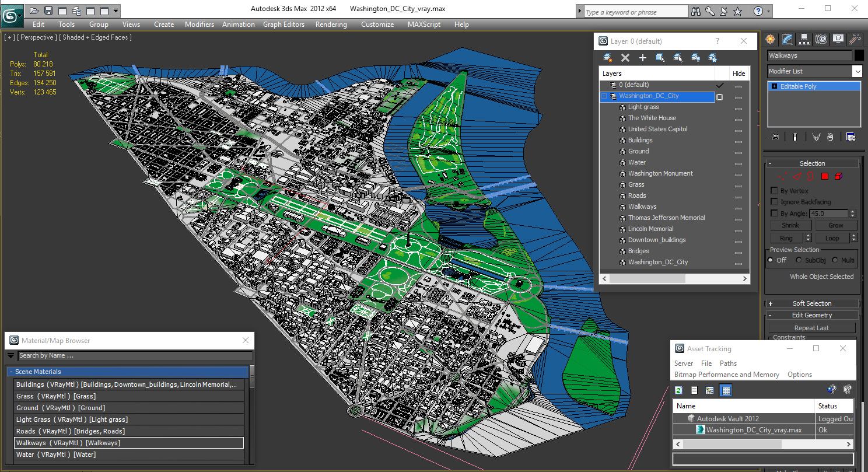Click Refresh icon in Asset Tracking

point(678,390)
